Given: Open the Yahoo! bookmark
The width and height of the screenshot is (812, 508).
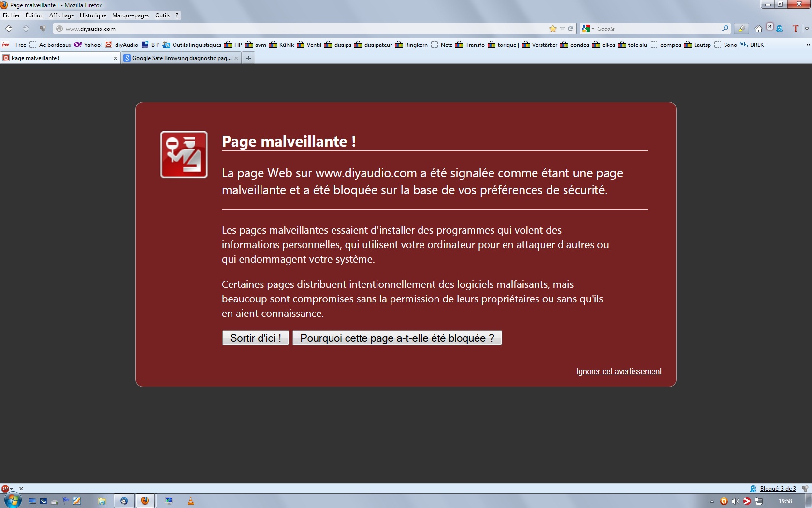Looking at the screenshot, I should coord(88,45).
